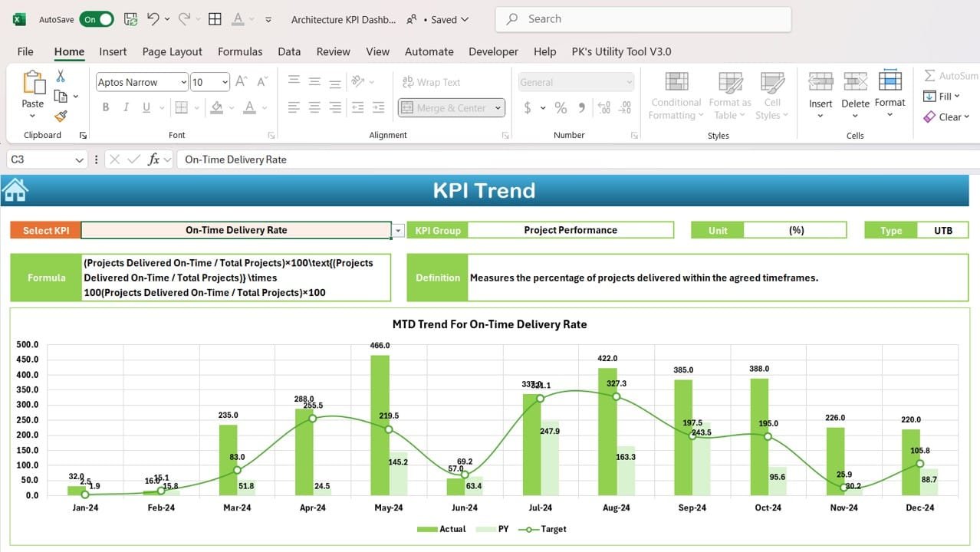Click the Format Painter brush icon
Screen dimensions: 980x552
61,117
